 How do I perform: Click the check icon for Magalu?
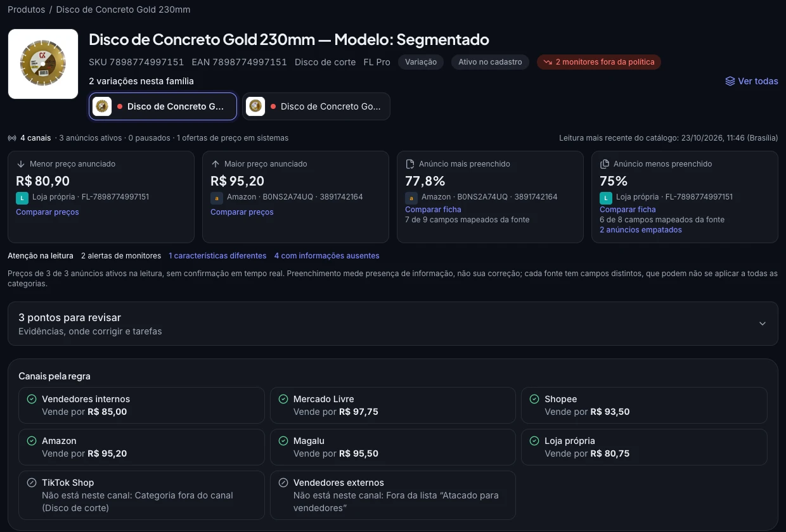[x=283, y=441]
